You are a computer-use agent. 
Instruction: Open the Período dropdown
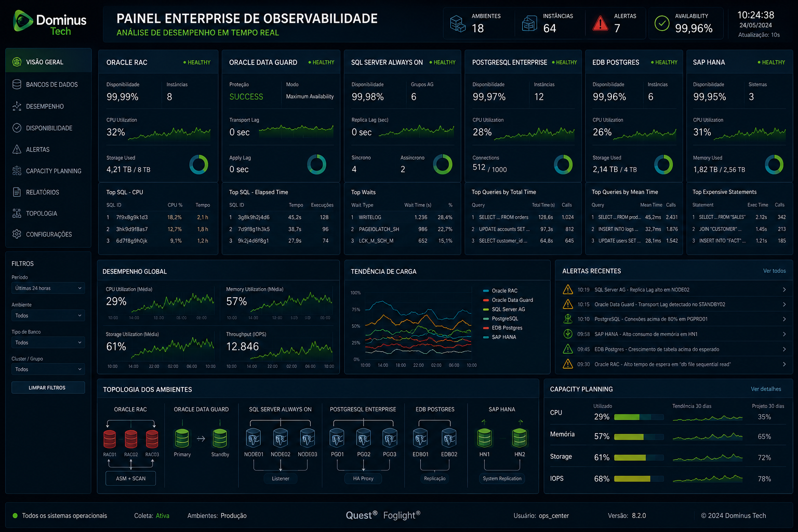48,288
